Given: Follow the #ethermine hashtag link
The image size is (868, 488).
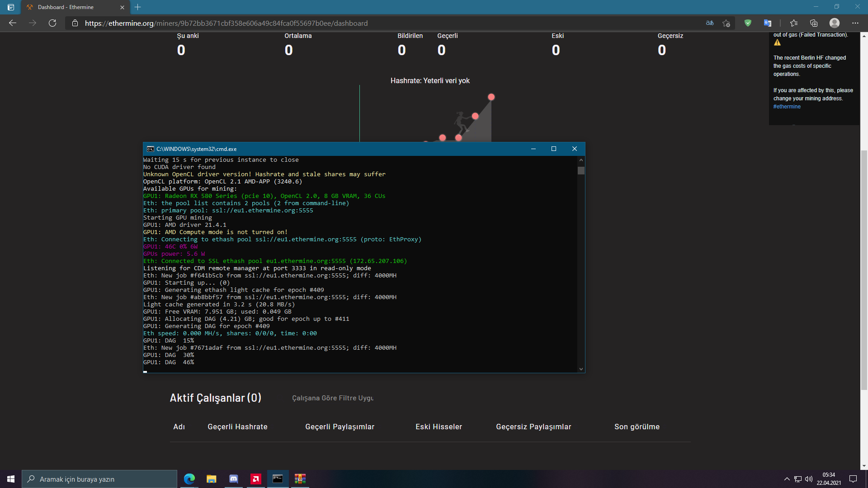Looking at the screenshot, I should coord(787,107).
